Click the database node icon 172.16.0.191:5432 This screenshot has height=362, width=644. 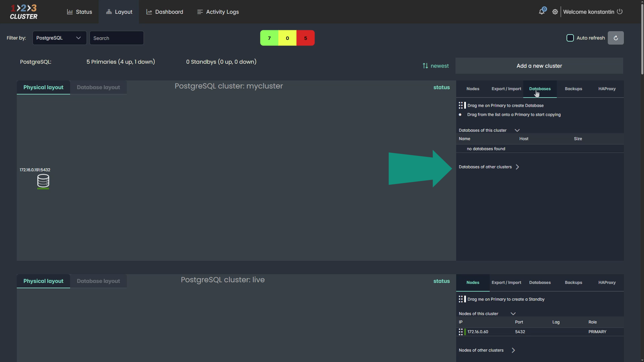click(43, 181)
